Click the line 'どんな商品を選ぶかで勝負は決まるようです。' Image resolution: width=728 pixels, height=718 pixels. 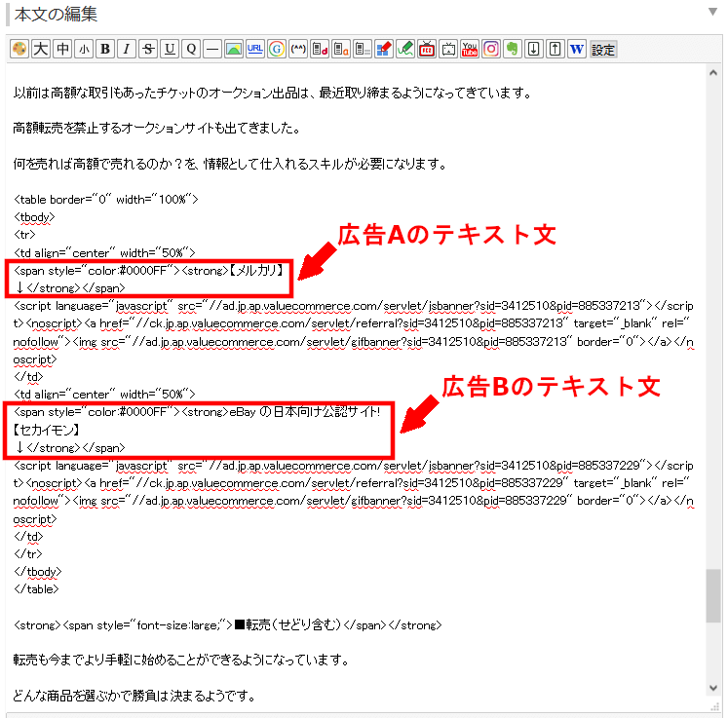134,696
